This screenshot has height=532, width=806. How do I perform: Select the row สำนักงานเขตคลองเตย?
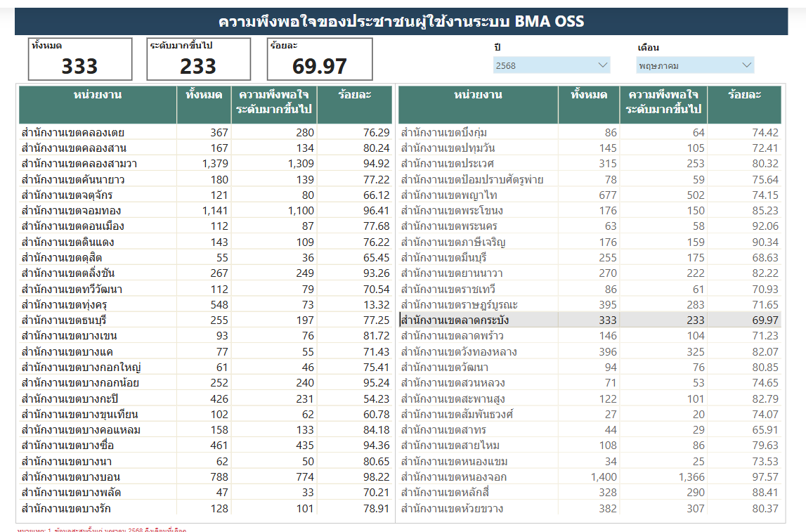point(206,133)
